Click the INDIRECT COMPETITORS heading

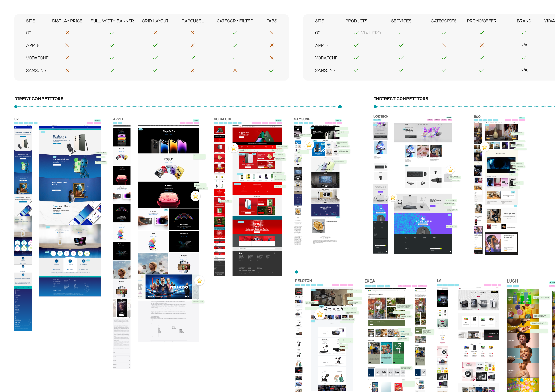click(401, 99)
